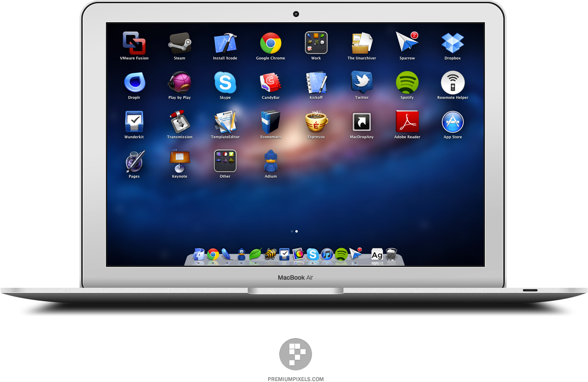This screenshot has width=588, height=382.
Task: Launch Coda green leaf in the Dock
Action: coord(256,254)
